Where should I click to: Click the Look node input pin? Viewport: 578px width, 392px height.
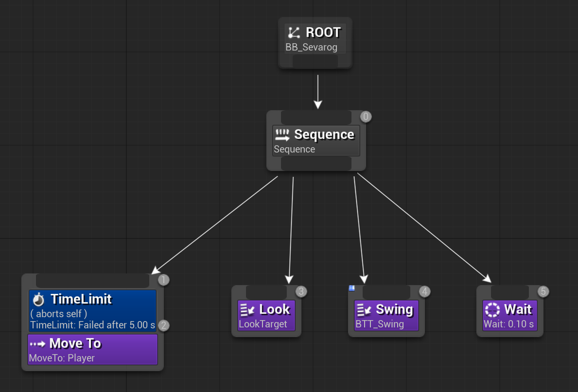click(266, 292)
